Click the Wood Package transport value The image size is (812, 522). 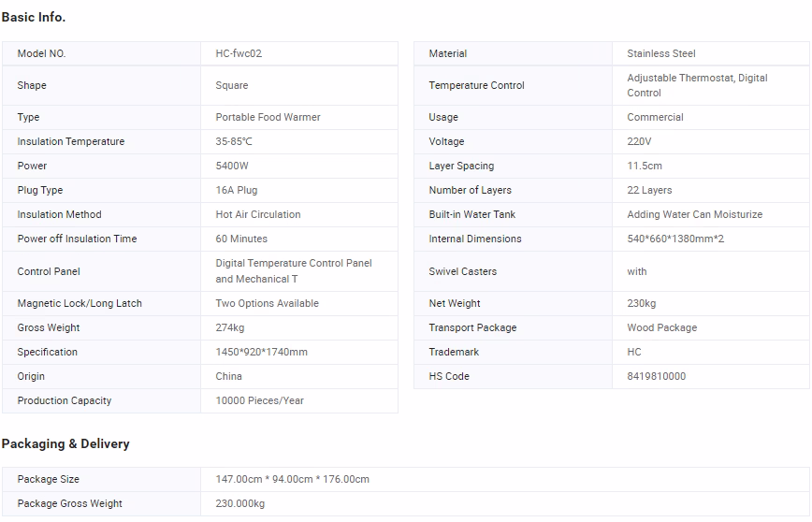point(661,327)
